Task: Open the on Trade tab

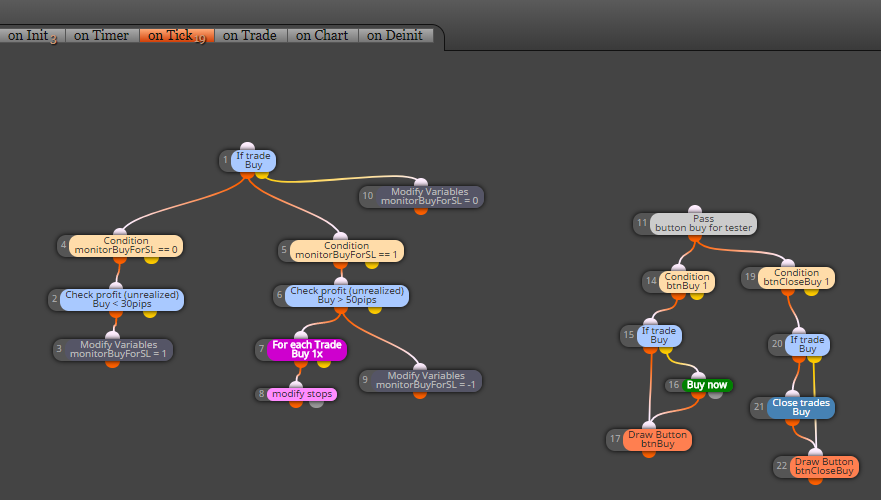Action: (x=250, y=35)
